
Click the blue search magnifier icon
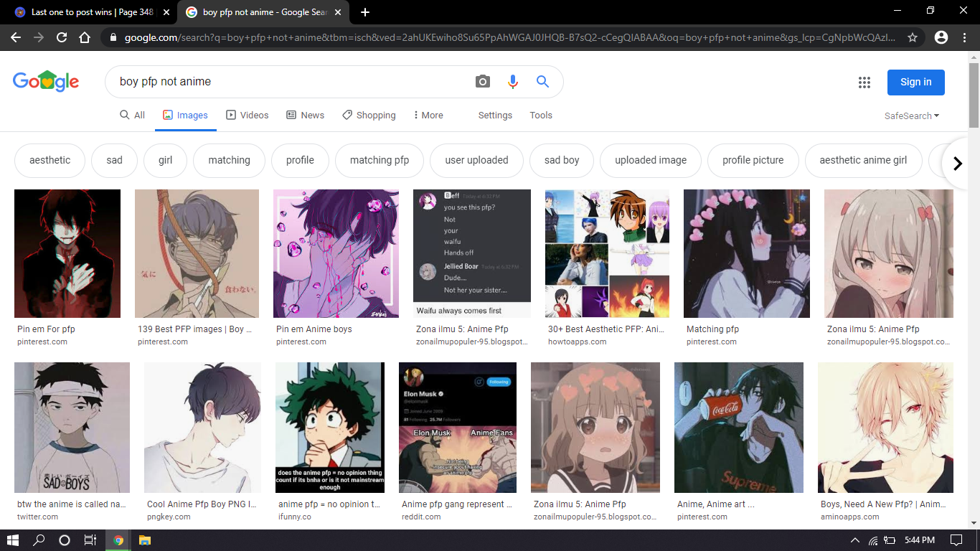point(542,82)
